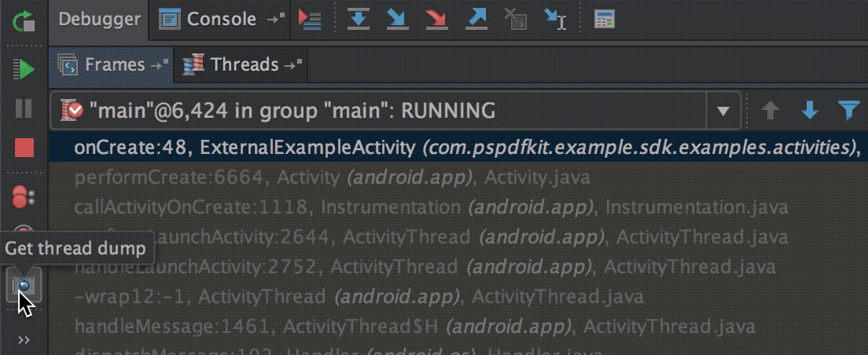Image resolution: width=868 pixels, height=355 pixels.
Task: Resume program with the green play icon
Action: 24,69
